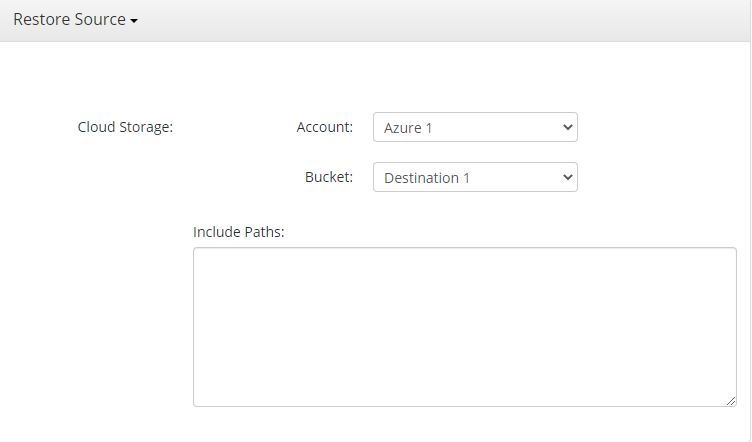Click the empty panel area below the header

point(375,77)
